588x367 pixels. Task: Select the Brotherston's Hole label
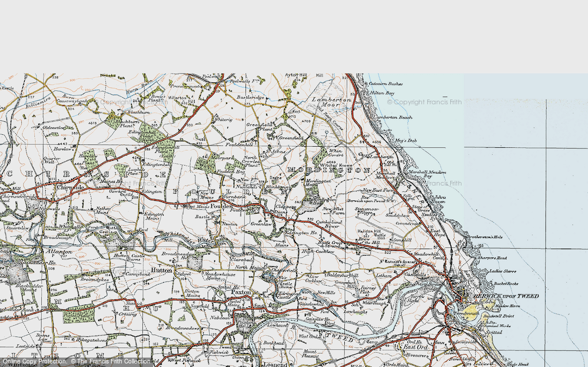tap(485, 237)
